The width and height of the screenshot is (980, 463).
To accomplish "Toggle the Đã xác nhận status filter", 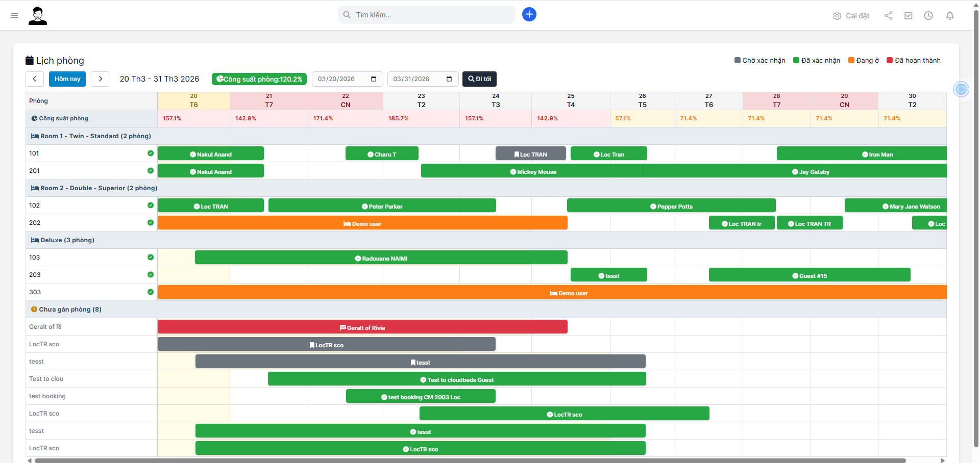I will (816, 60).
